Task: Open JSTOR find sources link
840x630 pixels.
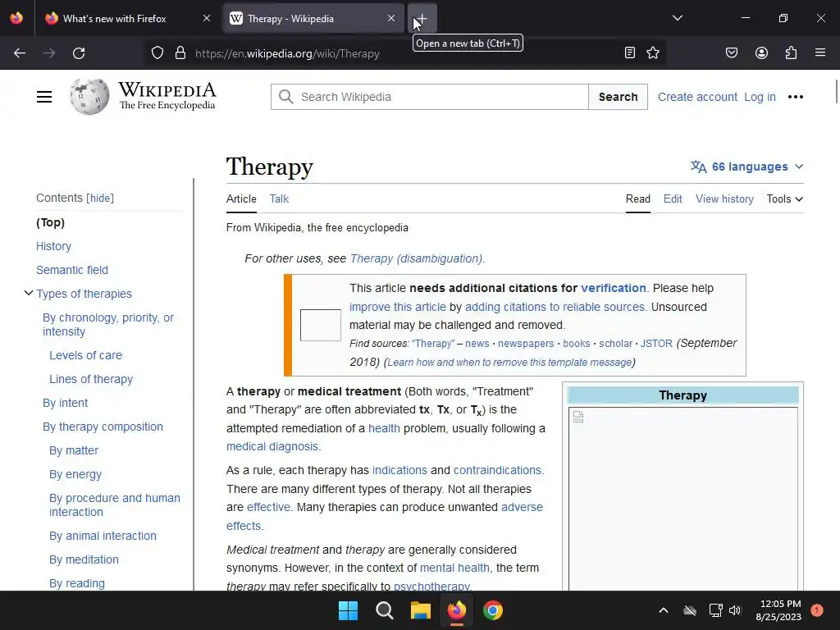Action: 656,344
